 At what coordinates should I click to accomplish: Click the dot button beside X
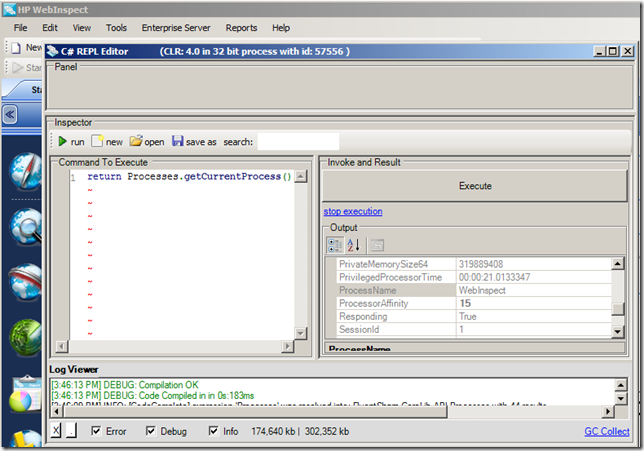[71, 431]
